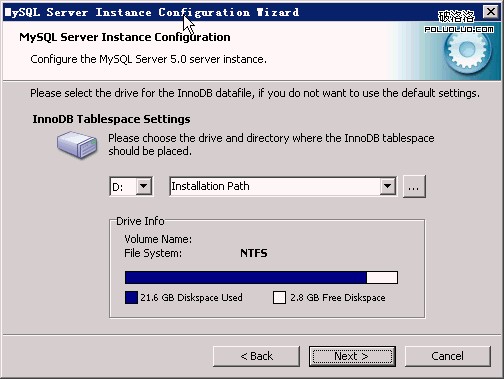
Task: Close the wizard window
Action: pyautogui.click(x=491, y=12)
